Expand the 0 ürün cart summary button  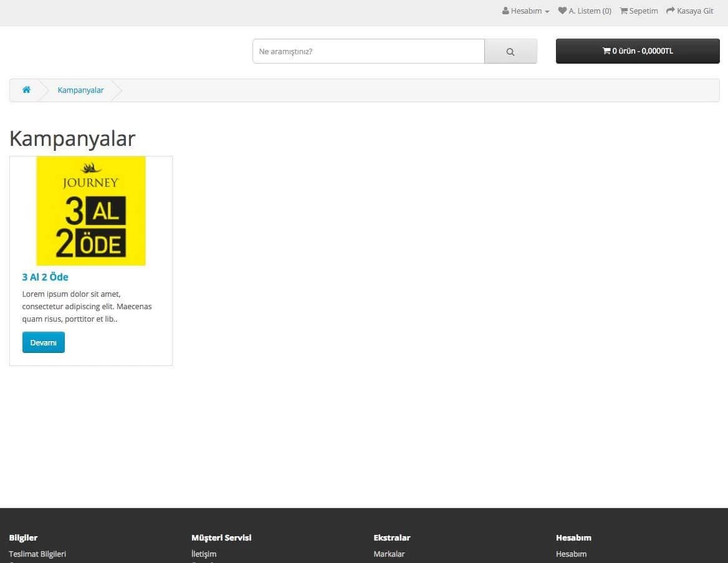click(x=637, y=51)
